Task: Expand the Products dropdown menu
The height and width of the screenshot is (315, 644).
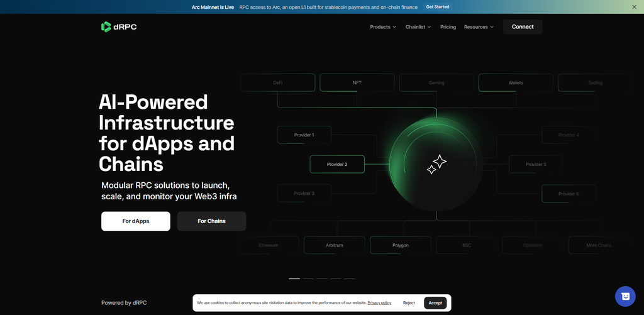Action: tap(383, 26)
